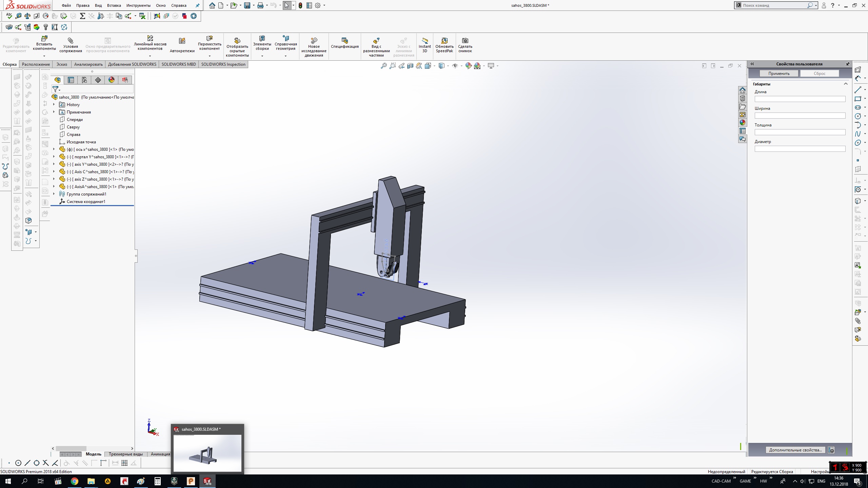The image size is (868, 488).
Task: Open the Вставка menu
Action: [x=114, y=5]
